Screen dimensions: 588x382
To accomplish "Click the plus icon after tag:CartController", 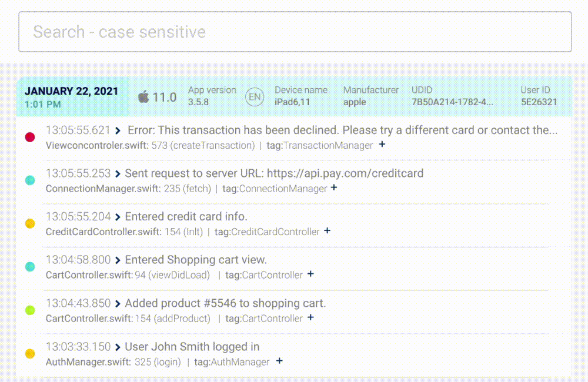I will [310, 274].
